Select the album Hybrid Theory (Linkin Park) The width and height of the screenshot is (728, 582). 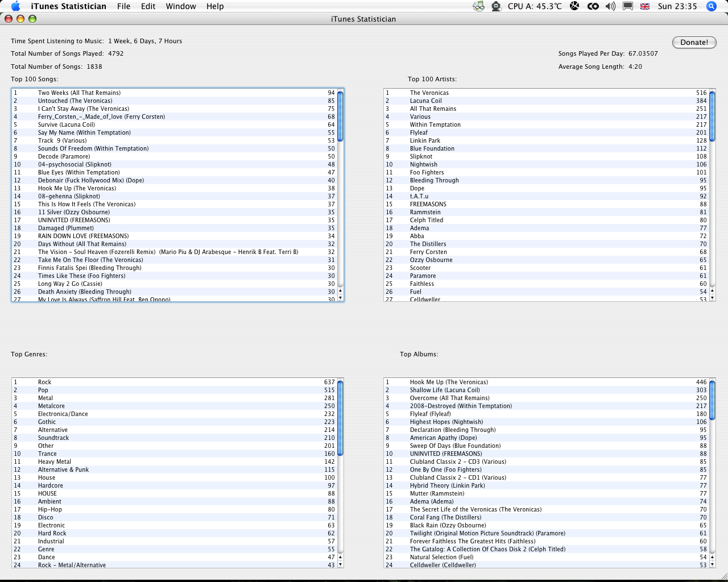point(547,485)
